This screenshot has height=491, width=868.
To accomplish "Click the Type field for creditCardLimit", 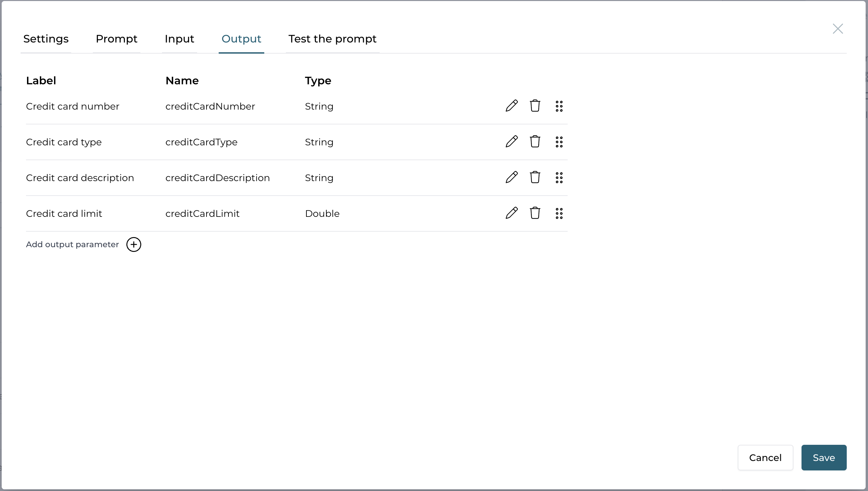I will click(x=322, y=213).
